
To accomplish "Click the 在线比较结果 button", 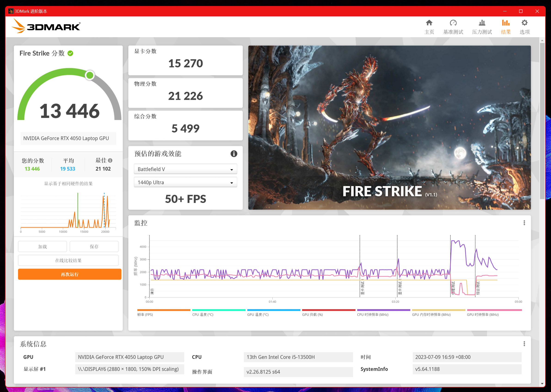I will 68,261.
